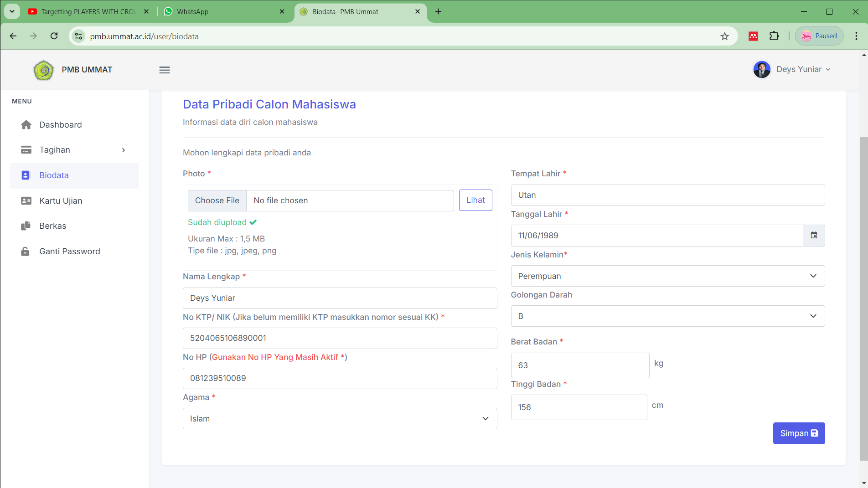Click the PMB UMMAT logo
Image resolution: width=868 pixels, height=488 pixels.
click(44, 70)
